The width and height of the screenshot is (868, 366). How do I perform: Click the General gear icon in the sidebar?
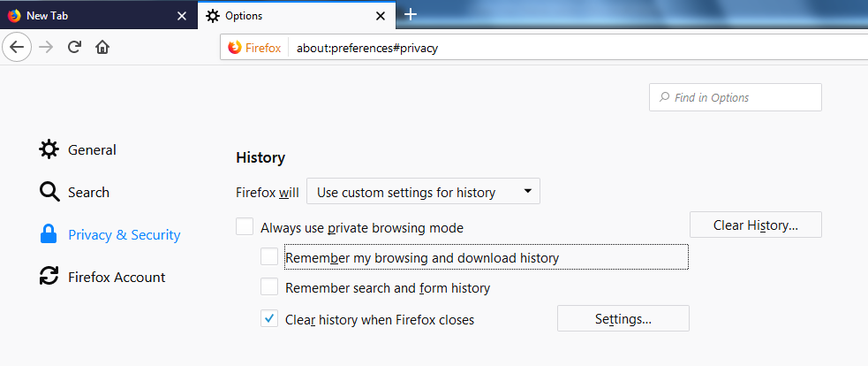(49, 149)
